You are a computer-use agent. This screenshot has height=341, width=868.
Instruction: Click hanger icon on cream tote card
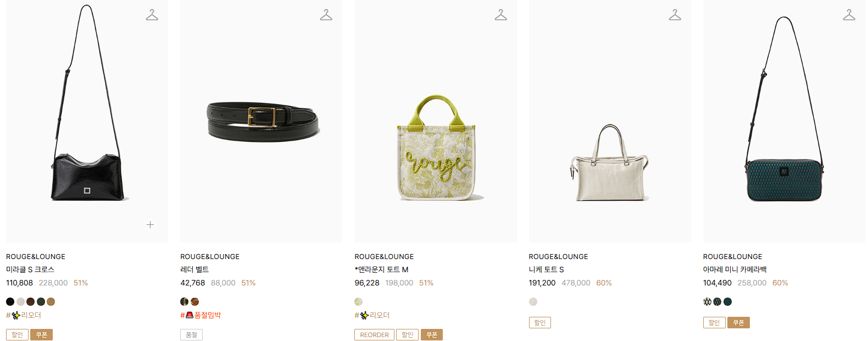(x=675, y=15)
